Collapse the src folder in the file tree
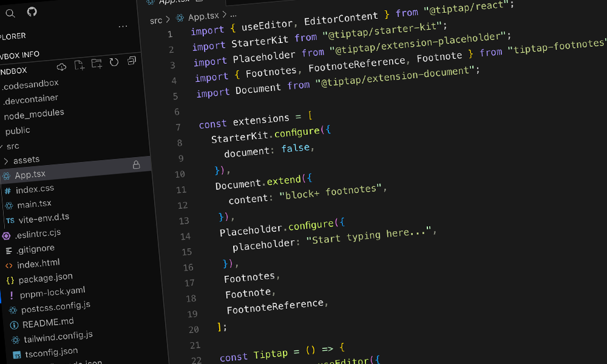 pos(12,146)
